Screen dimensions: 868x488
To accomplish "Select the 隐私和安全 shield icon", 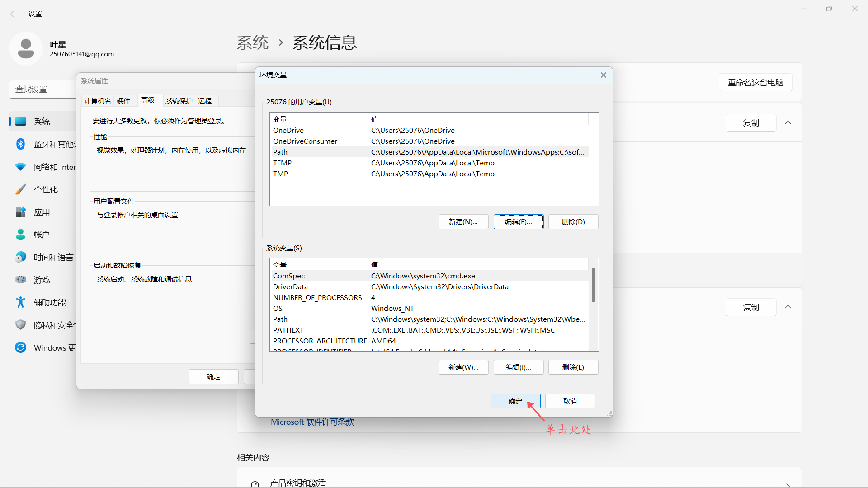I will 20,325.
